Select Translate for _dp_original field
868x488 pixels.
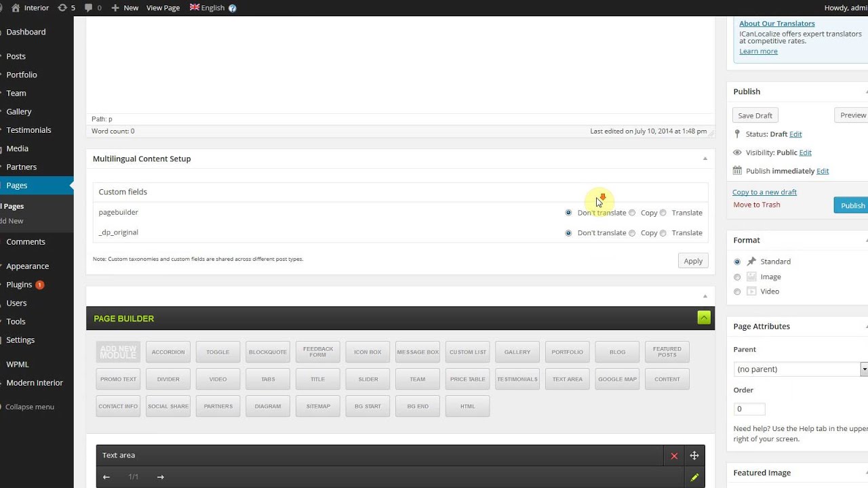(663, 233)
